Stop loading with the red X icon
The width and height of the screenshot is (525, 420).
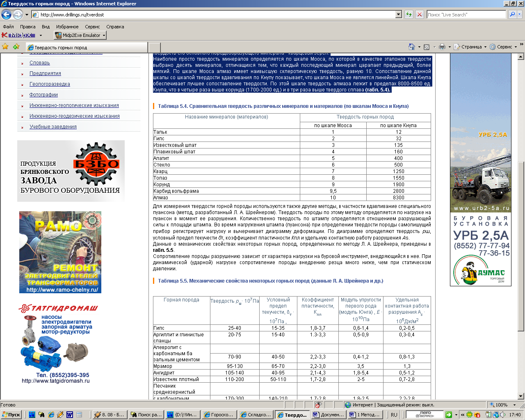point(419,14)
